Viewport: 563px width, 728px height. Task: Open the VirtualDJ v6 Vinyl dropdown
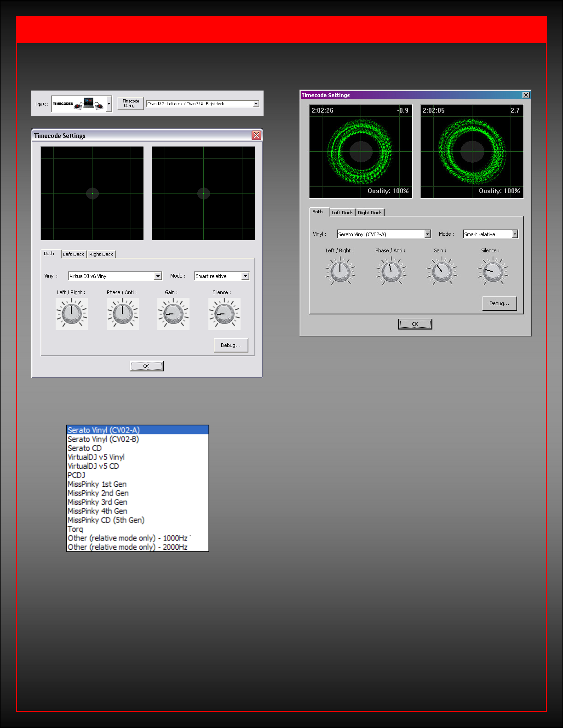click(x=158, y=276)
